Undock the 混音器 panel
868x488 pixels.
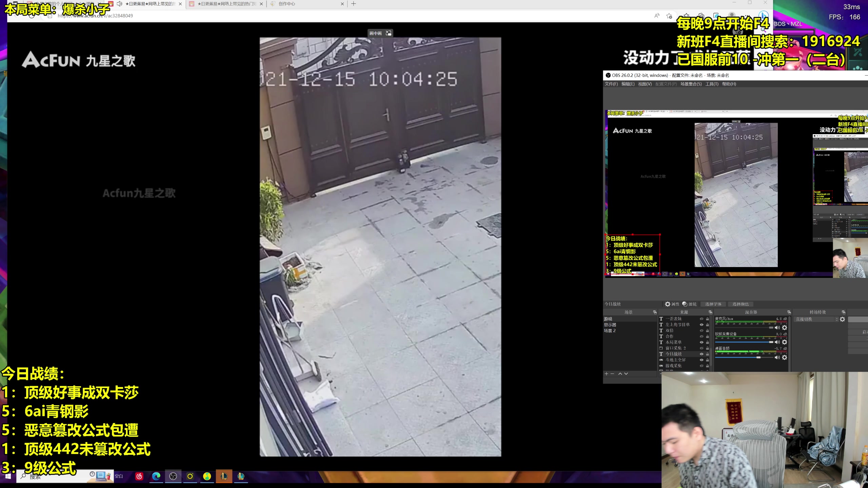click(789, 312)
